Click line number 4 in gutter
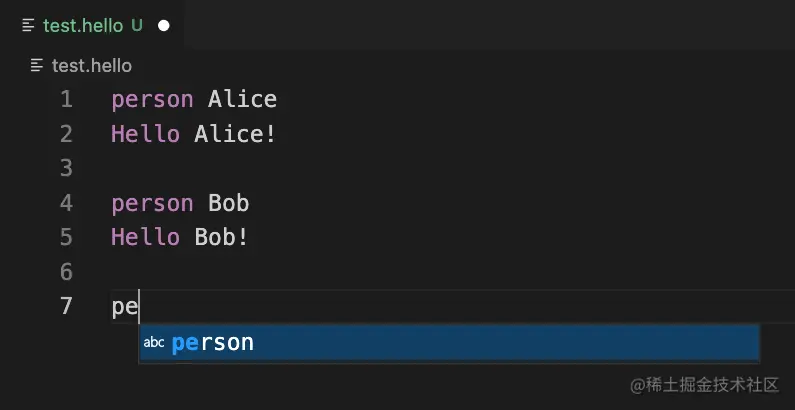The width and height of the screenshot is (795, 410). [66, 203]
